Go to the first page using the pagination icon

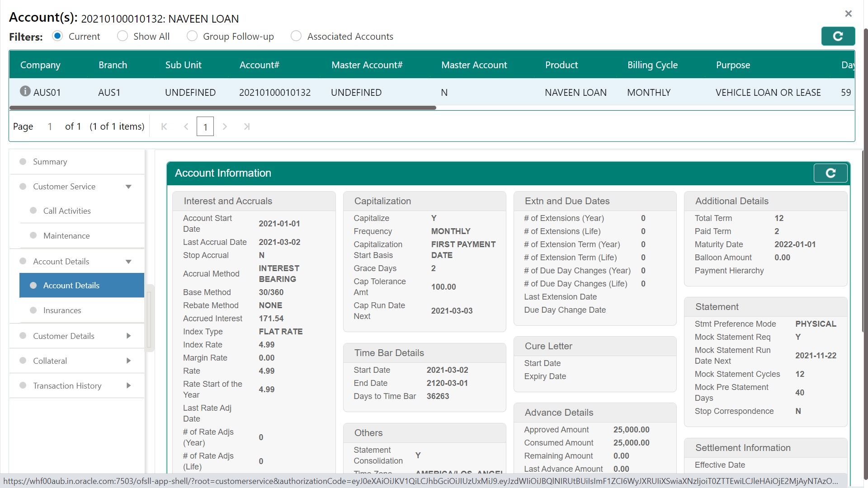pos(164,127)
